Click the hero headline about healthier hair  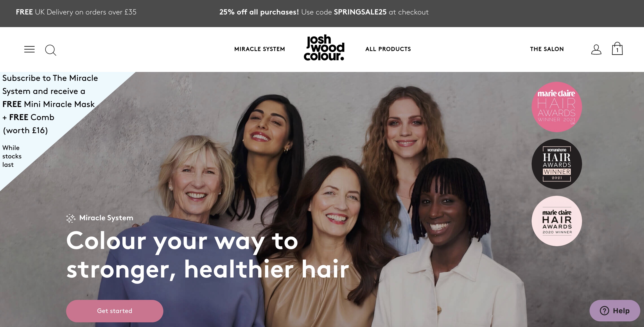(x=208, y=255)
